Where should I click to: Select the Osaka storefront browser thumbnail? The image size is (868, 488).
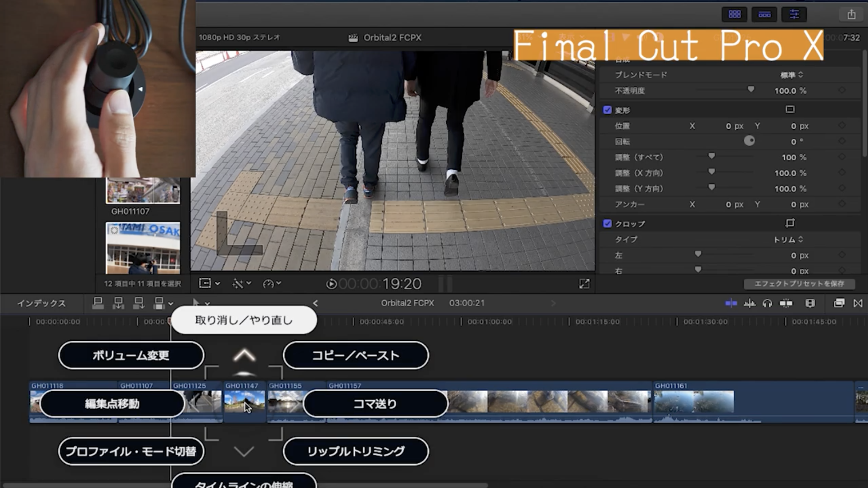[143, 248]
